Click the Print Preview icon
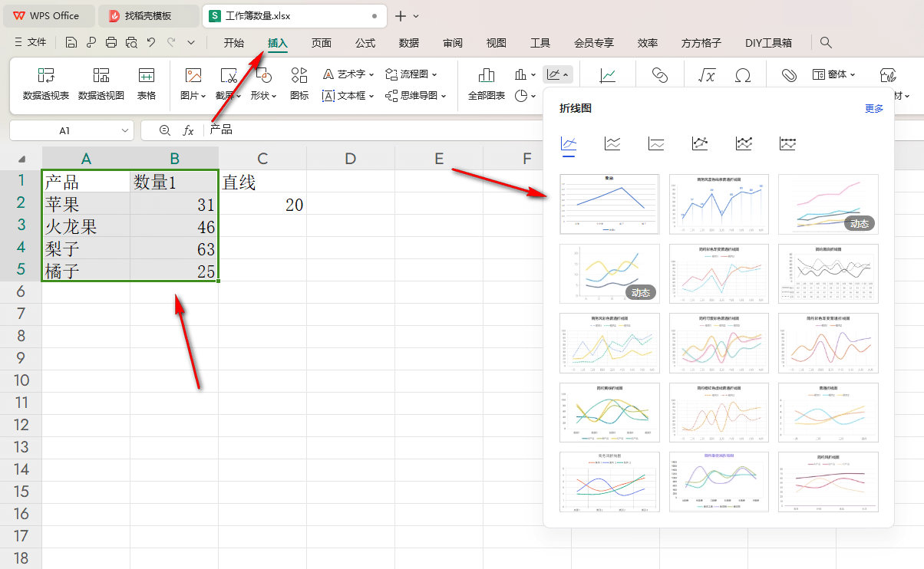 point(131,43)
